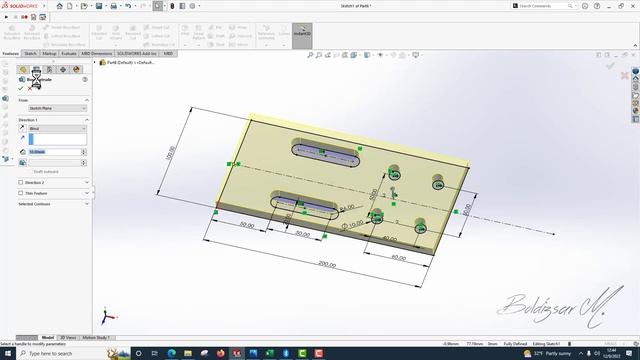Open Microsoft Edge from the taskbar
This screenshot has height=360, width=640.
[x=172, y=353]
